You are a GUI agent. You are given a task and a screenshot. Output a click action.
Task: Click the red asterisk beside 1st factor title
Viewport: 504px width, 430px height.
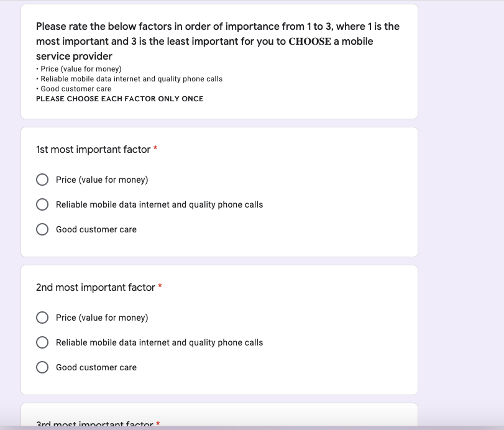155,149
